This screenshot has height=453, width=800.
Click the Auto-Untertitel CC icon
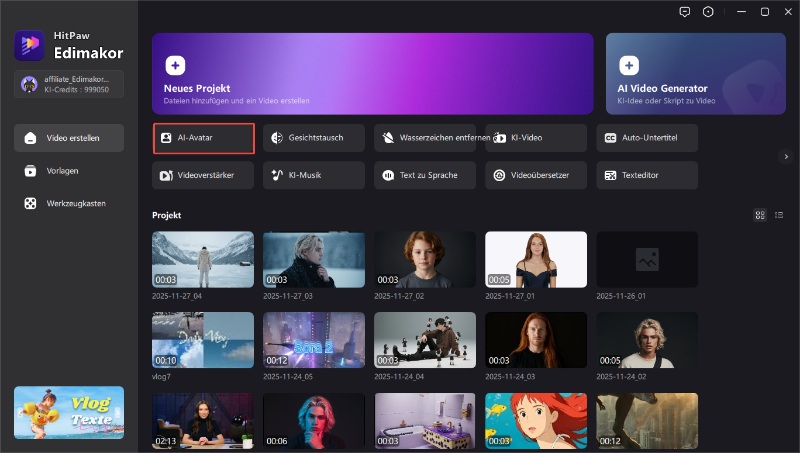pos(610,138)
